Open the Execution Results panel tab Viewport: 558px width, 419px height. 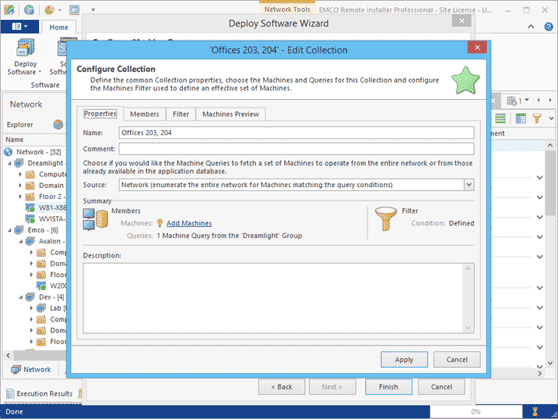pyautogui.click(x=40, y=393)
